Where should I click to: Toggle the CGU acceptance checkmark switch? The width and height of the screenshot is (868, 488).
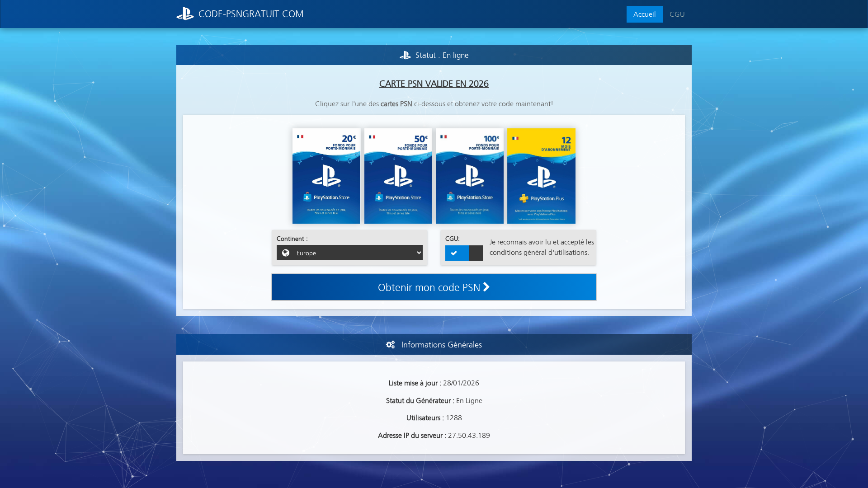pyautogui.click(x=464, y=253)
